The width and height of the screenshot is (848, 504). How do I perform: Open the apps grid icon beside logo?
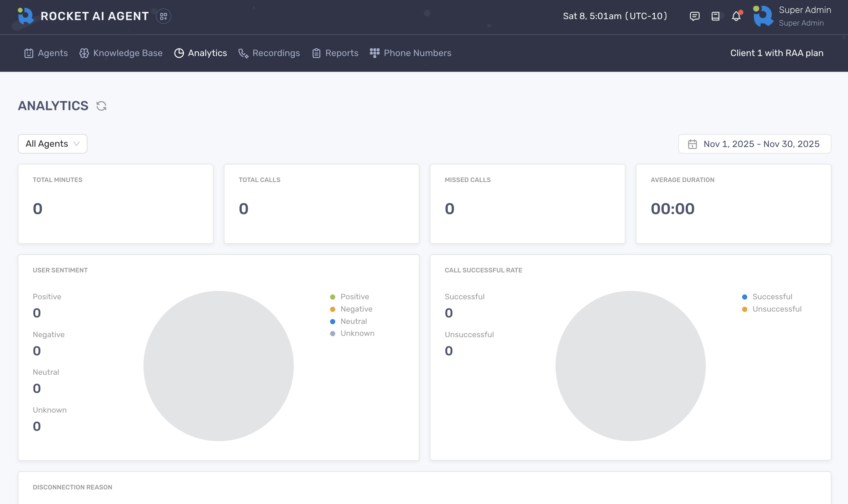[163, 16]
